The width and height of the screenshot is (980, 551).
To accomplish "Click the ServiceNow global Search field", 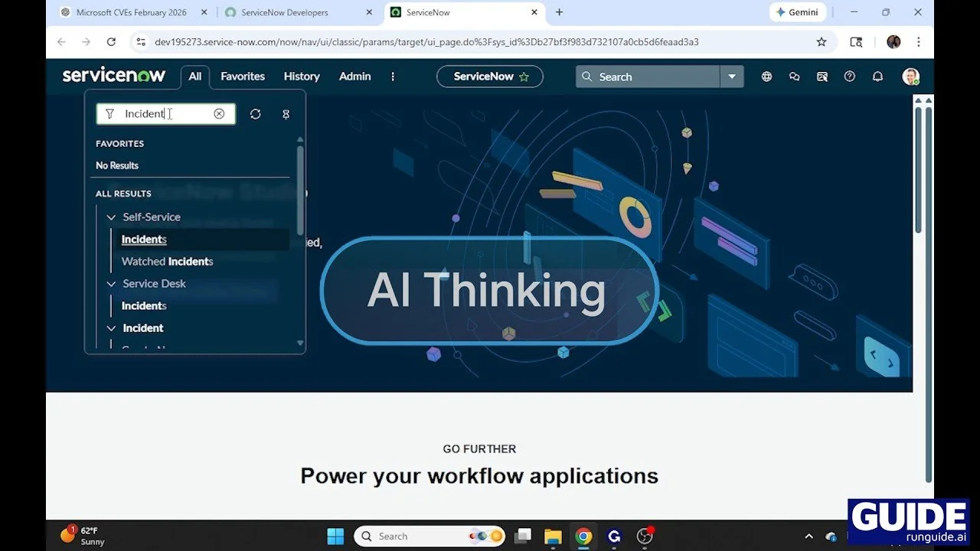I will pyautogui.click(x=648, y=77).
